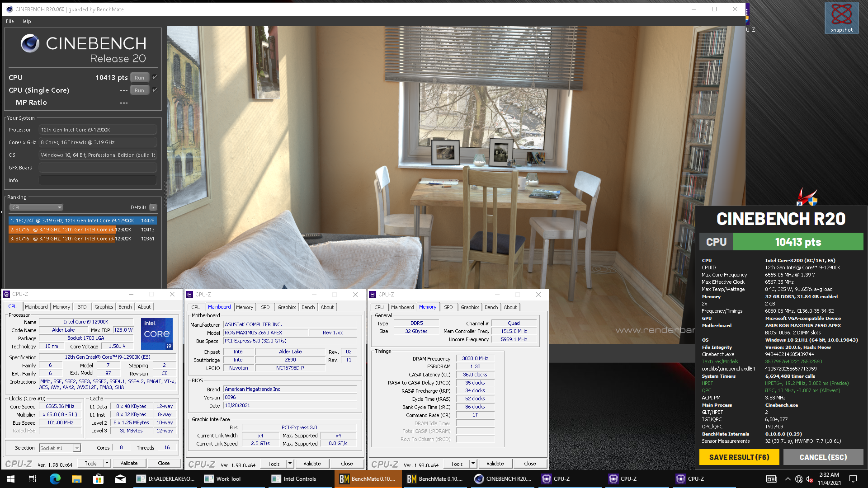Click the Processor field in Your System
868x488 pixels.
pyautogui.click(x=98, y=130)
